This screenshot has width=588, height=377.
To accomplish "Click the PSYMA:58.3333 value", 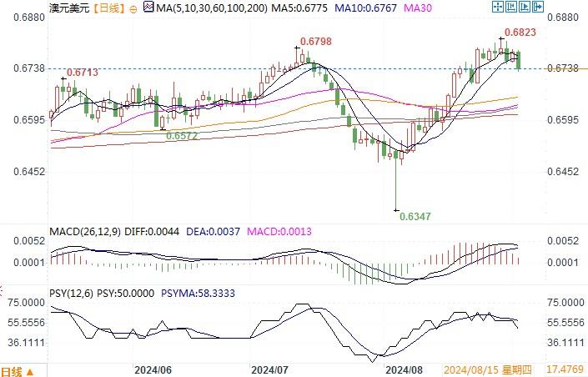I will 198,294.
